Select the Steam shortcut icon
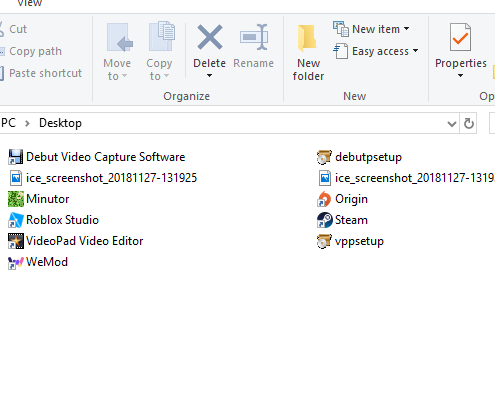Viewport: 495px width, 395px height. (325, 220)
